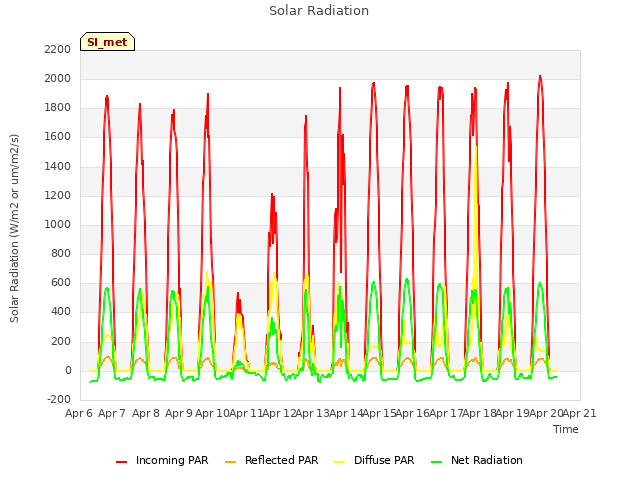Click the Incoming PAR red legend swatch
The width and height of the screenshot is (640, 480).
[121, 461]
